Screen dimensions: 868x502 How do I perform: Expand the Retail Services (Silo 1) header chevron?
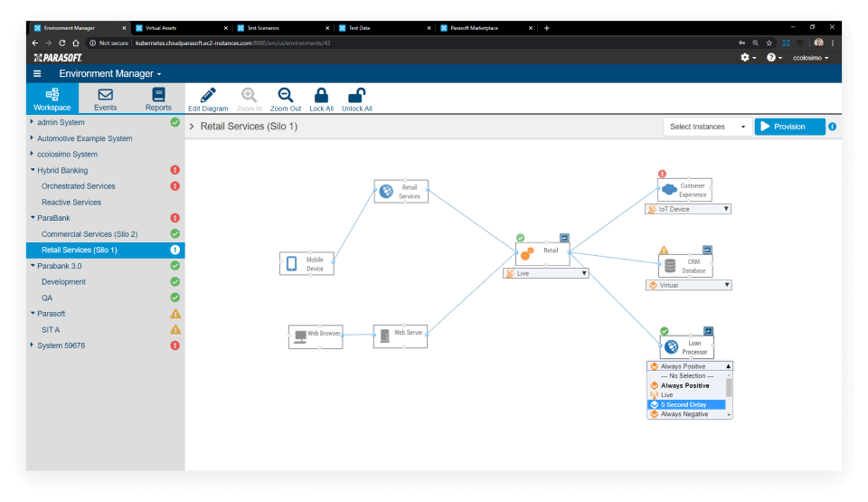click(x=192, y=127)
